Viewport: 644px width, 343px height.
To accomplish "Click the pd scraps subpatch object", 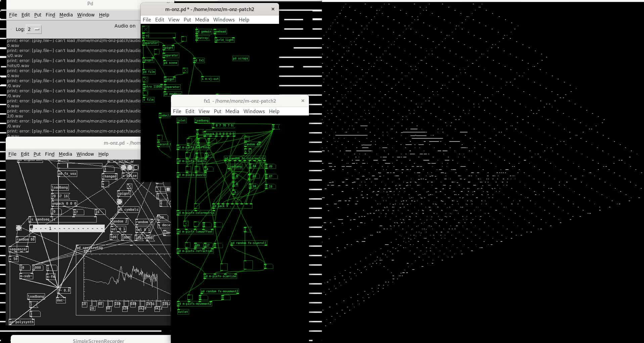I will click(240, 58).
